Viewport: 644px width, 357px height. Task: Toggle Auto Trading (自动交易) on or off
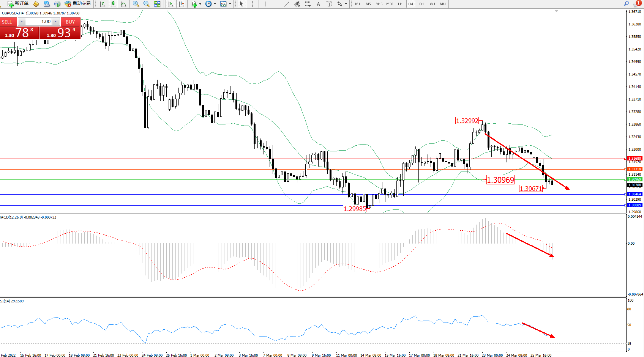[78, 4]
